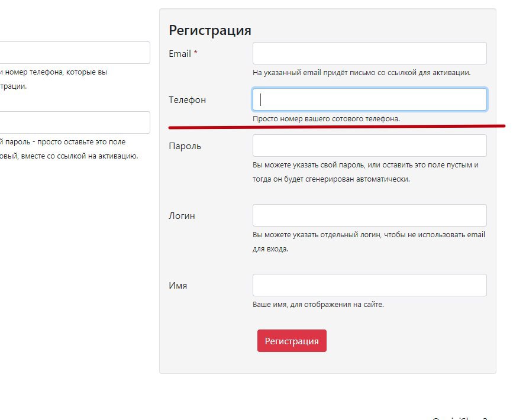Click the Логин label
Image resolution: width=526 pixels, height=420 pixels.
click(x=182, y=216)
